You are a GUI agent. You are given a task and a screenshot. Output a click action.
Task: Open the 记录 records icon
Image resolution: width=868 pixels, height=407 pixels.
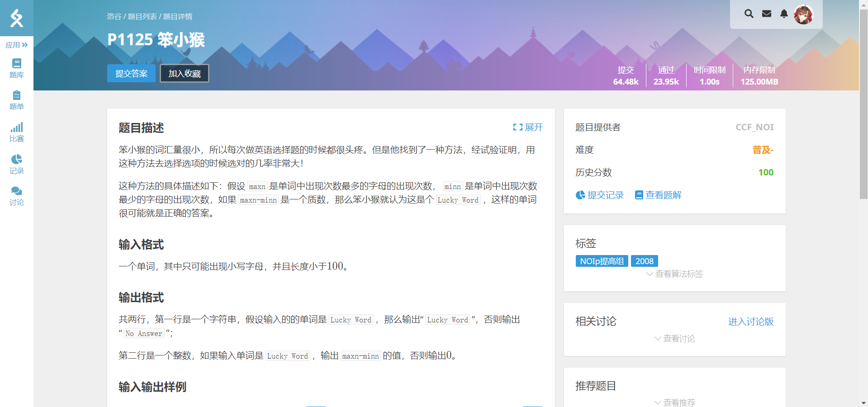coord(16,163)
